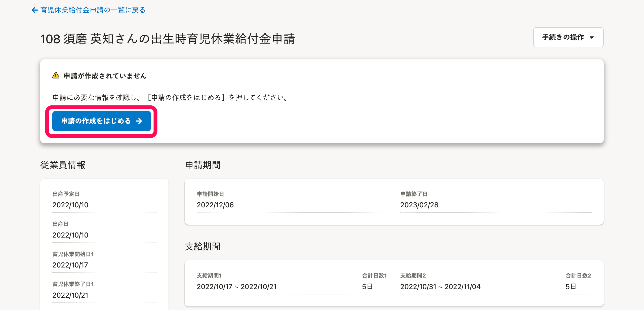Click 合計日数2 value 5日
644x310 pixels.
coord(571,287)
